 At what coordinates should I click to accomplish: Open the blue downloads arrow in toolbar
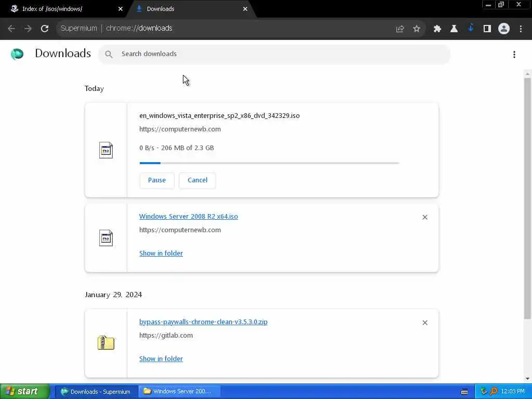pos(471,28)
